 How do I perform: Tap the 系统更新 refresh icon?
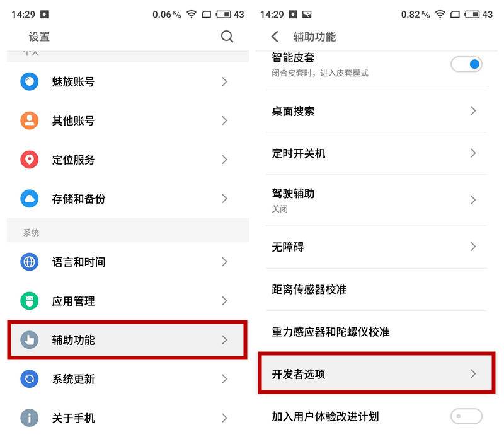point(29,379)
